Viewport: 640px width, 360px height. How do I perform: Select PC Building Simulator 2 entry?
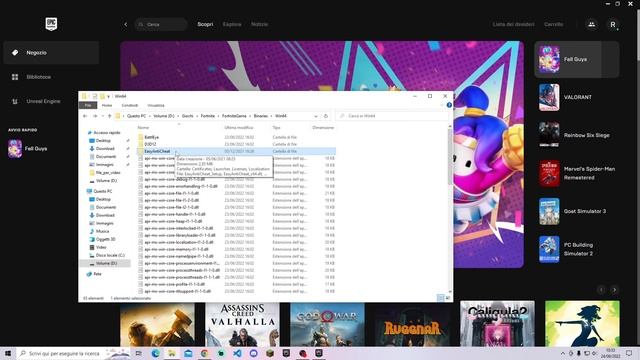point(577,249)
